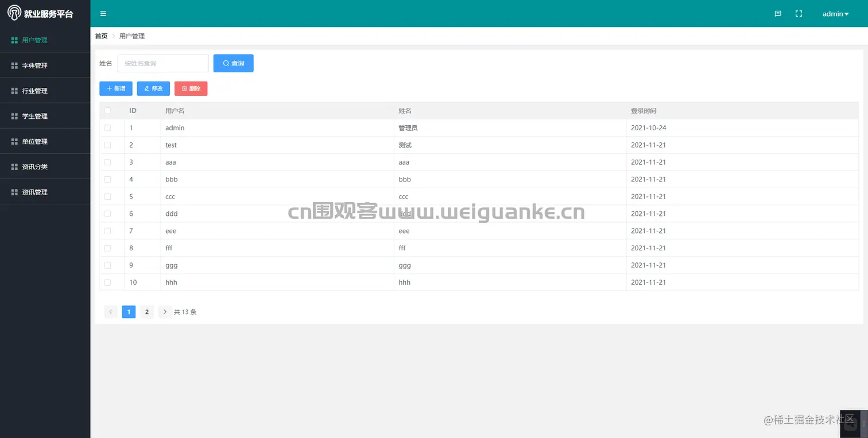Click 用户管理 breadcrumb text
The width and height of the screenshot is (868, 438).
coord(132,36)
